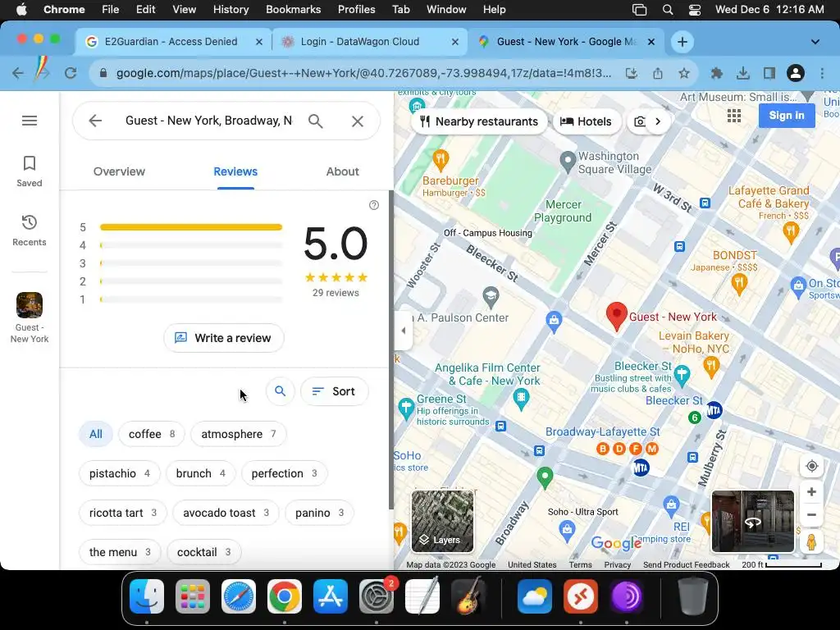Filter reviews by coffee chip
Image resolution: width=840 pixels, height=630 pixels.
pyautogui.click(x=152, y=434)
